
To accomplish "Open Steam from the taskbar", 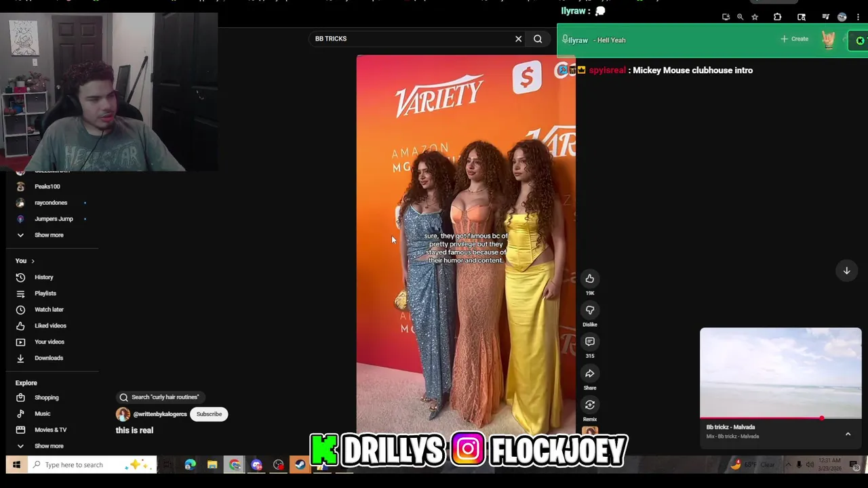I will [300, 465].
